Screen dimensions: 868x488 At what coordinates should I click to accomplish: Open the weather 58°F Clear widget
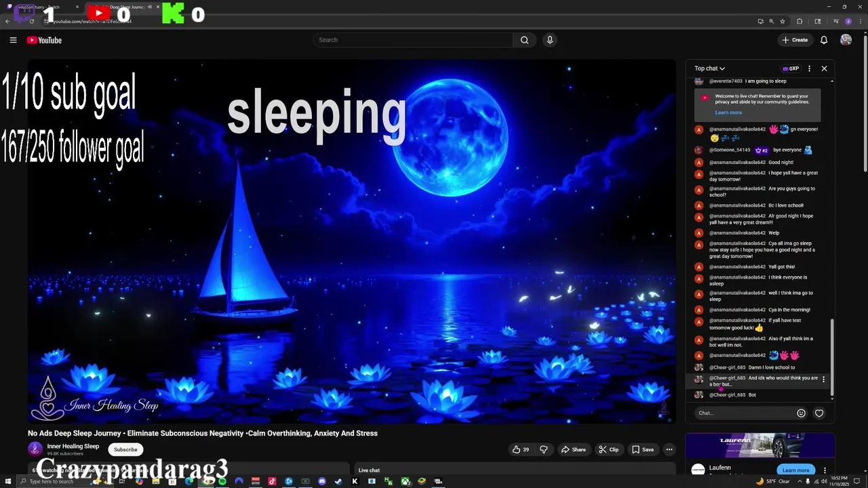pos(774,481)
